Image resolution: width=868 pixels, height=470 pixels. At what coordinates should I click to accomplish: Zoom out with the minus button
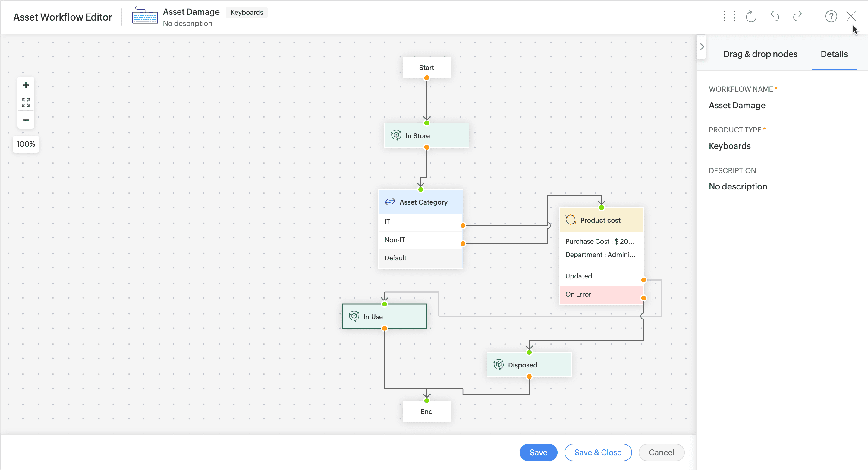[x=26, y=120]
